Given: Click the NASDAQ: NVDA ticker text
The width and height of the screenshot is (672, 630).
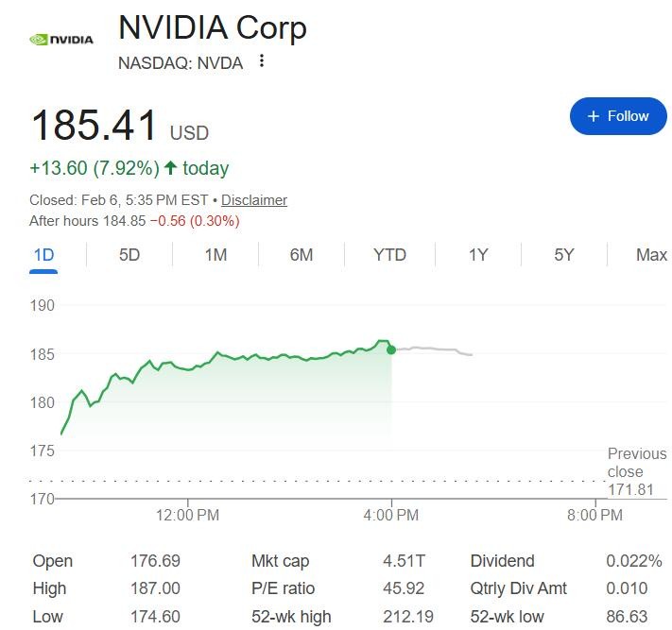Looking at the screenshot, I should point(181,63).
